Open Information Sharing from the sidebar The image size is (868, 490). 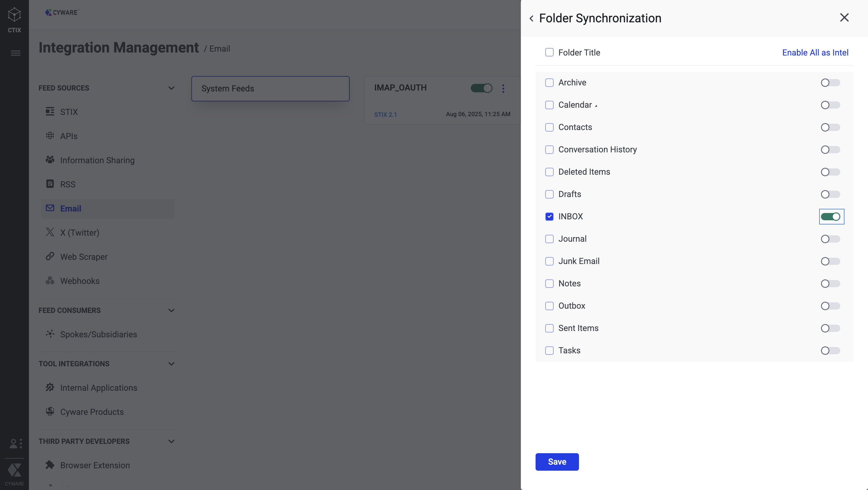point(97,160)
